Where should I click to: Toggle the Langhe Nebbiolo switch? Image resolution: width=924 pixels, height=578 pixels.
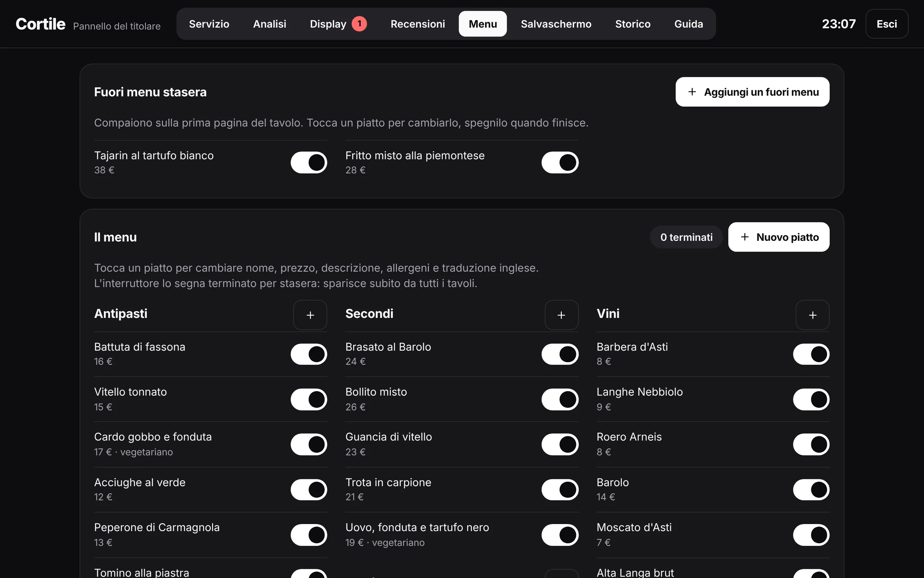(x=811, y=399)
